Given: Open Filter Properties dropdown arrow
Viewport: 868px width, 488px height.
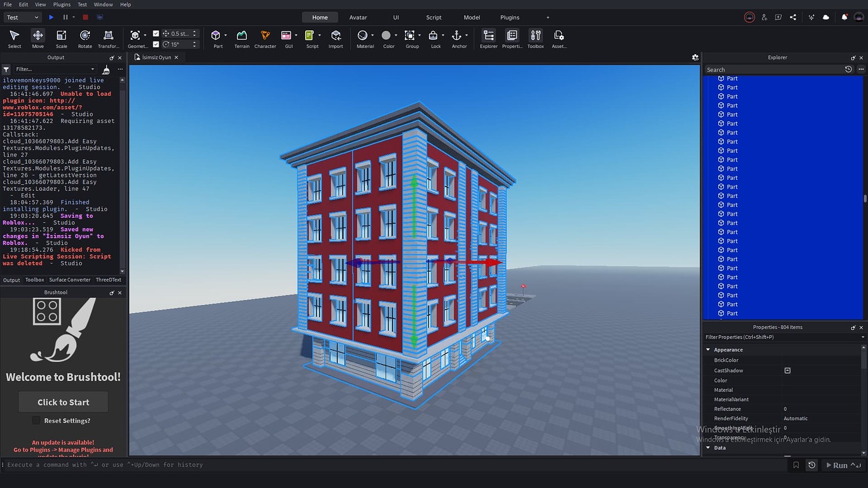Looking at the screenshot, I should (862, 337).
